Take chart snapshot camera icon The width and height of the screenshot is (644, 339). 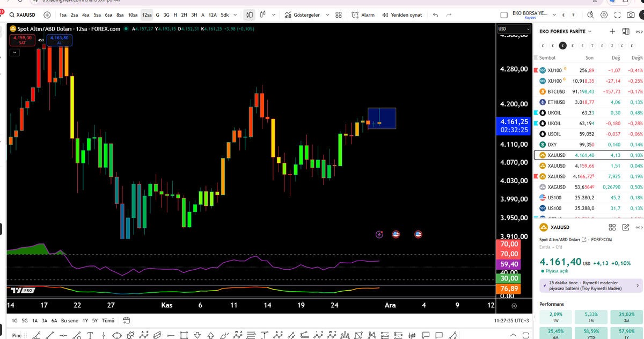pyautogui.click(x=632, y=15)
